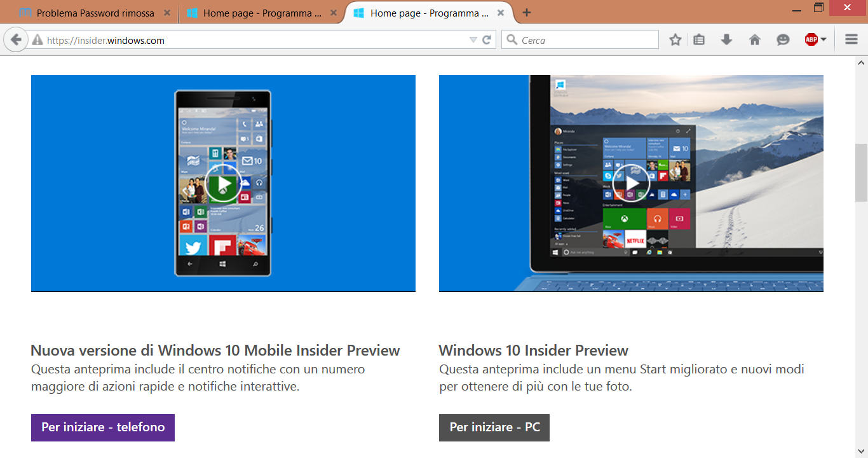Close the Problema Password rimossa tab
Image resolution: width=868 pixels, height=458 pixels.
click(x=167, y=13)
